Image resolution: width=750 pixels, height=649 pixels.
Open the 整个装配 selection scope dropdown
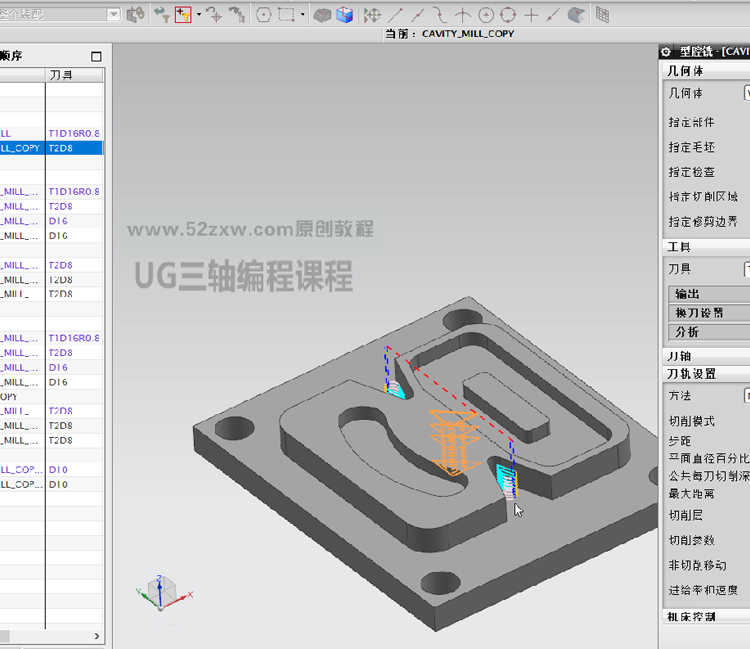[x=113, y=14]
